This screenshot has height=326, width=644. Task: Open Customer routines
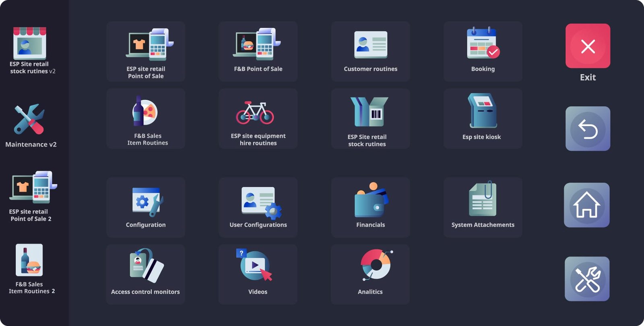(x=370, y=52)
